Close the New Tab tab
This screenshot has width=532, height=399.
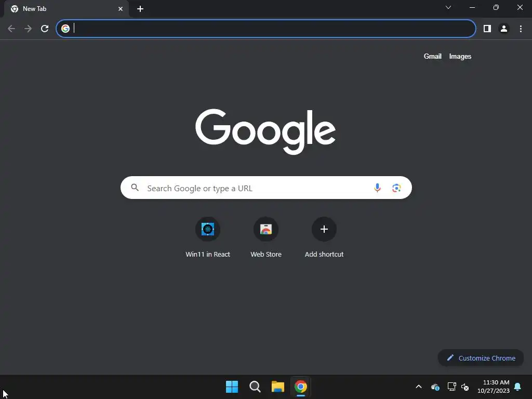coord(121,9)
